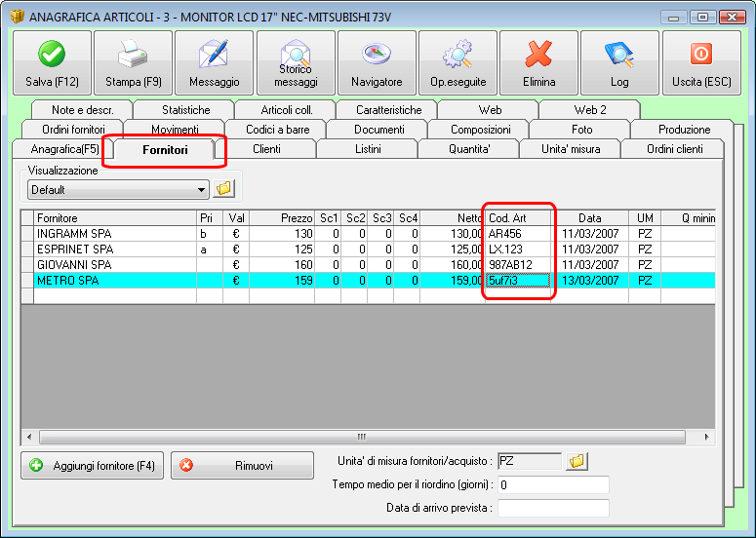Click date cell 13/03/2007

(589, 281)
